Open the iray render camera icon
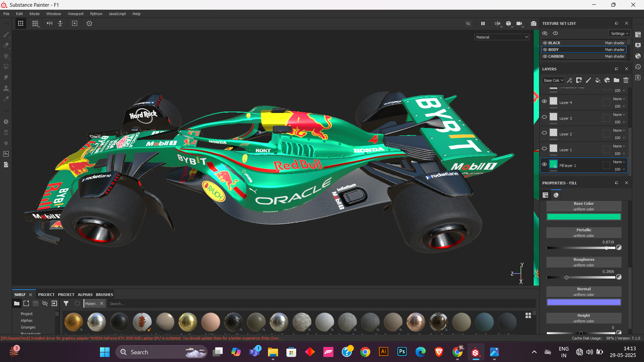 534,23
